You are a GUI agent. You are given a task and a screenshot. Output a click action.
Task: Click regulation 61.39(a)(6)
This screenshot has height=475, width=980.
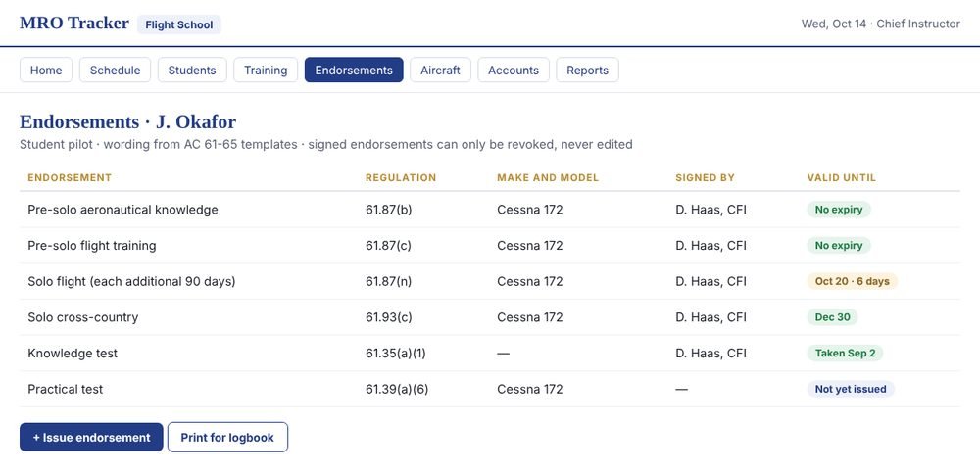click(x=397, y=390)
